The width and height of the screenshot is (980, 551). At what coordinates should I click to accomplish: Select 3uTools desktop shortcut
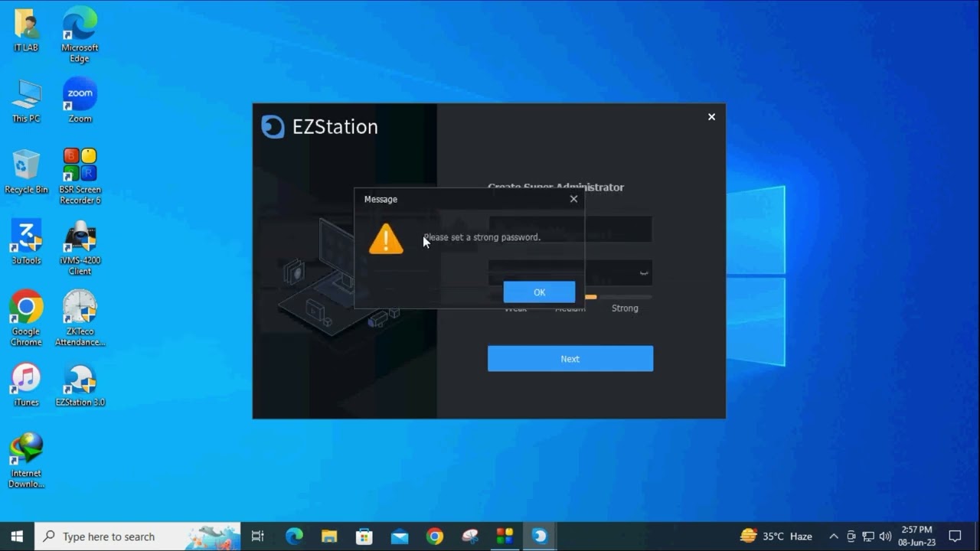point(26,243)
